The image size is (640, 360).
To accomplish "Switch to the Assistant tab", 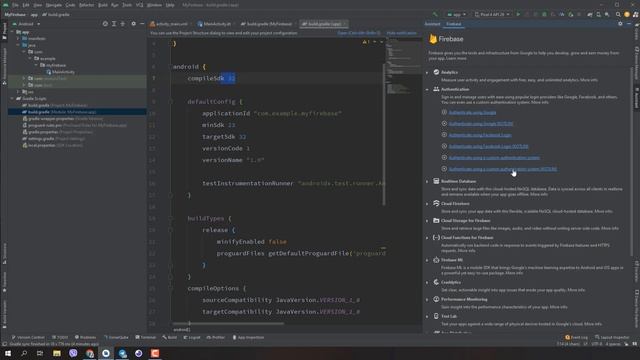I will [x=432, y=24].
